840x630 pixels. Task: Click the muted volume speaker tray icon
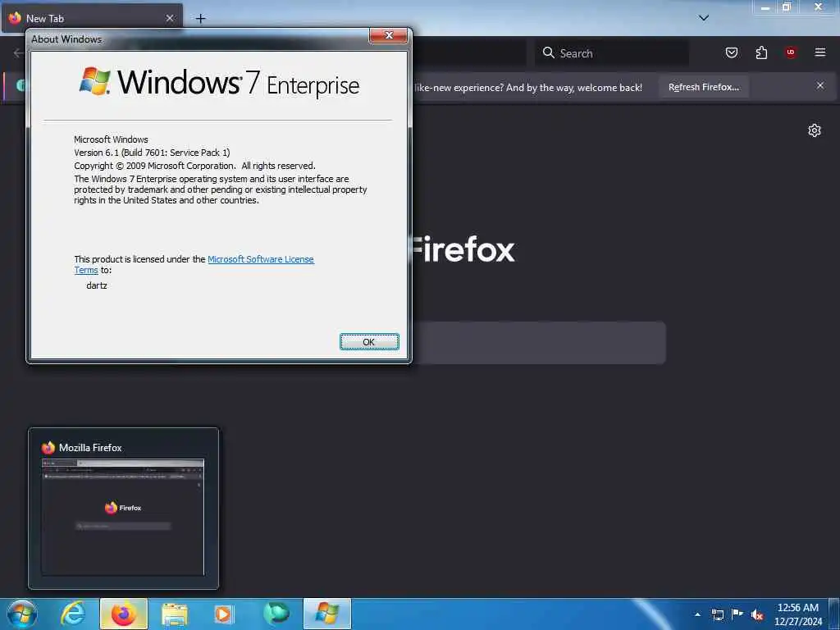[x=757, y=615]
